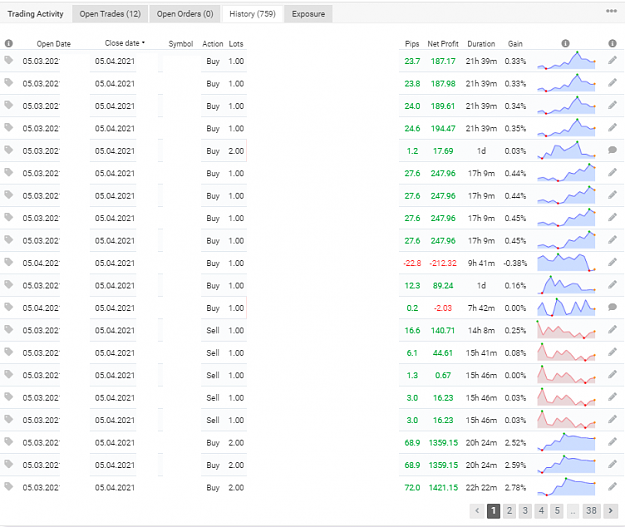
Task: Click the info icon left of Open Date
Action: 9,43
